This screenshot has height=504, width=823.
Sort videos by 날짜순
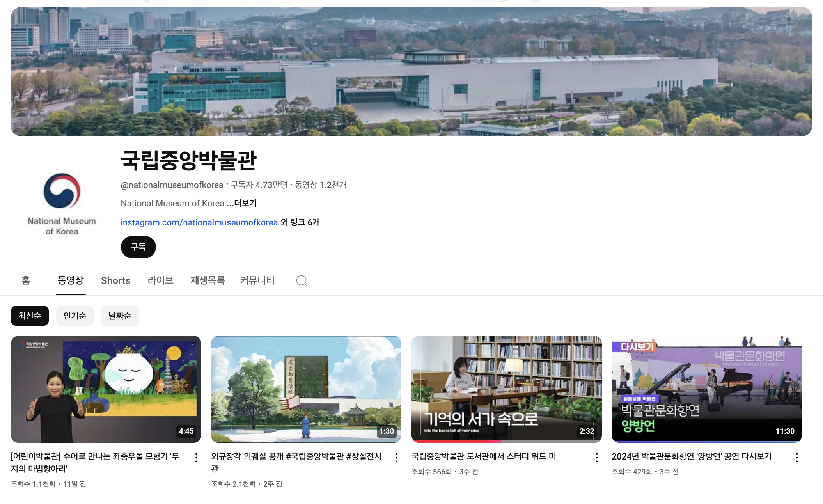click(x=120, y=316)
